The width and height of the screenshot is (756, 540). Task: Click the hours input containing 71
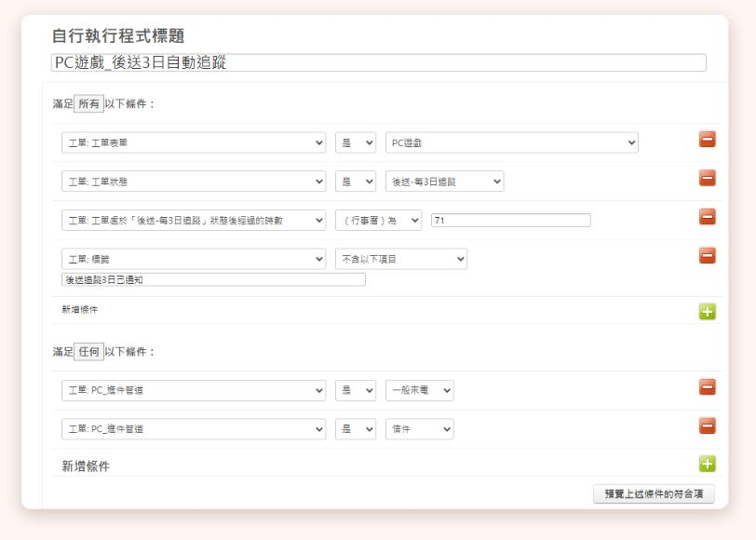point(510,221)
